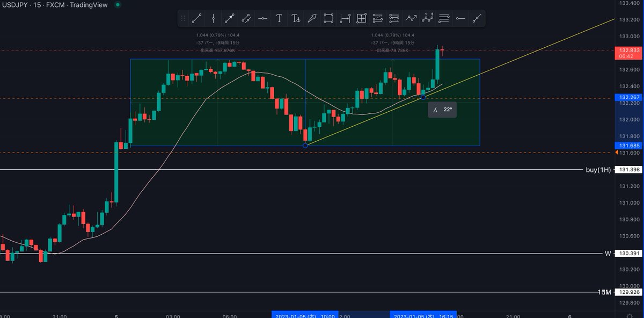The width and height of the screenshot is (644, 318).
Task: Click the buy(1H) 131.398 order label
Action: pyautogui.click(x=612, y=170)
